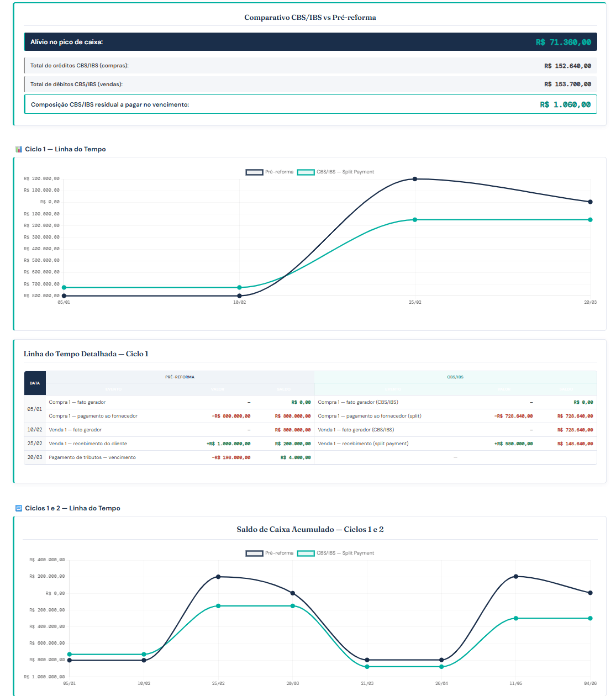
Task: Select the CBS/IBS point at 20/03 in Ciclo 1 chart
Action: click(x=590, y=220)
